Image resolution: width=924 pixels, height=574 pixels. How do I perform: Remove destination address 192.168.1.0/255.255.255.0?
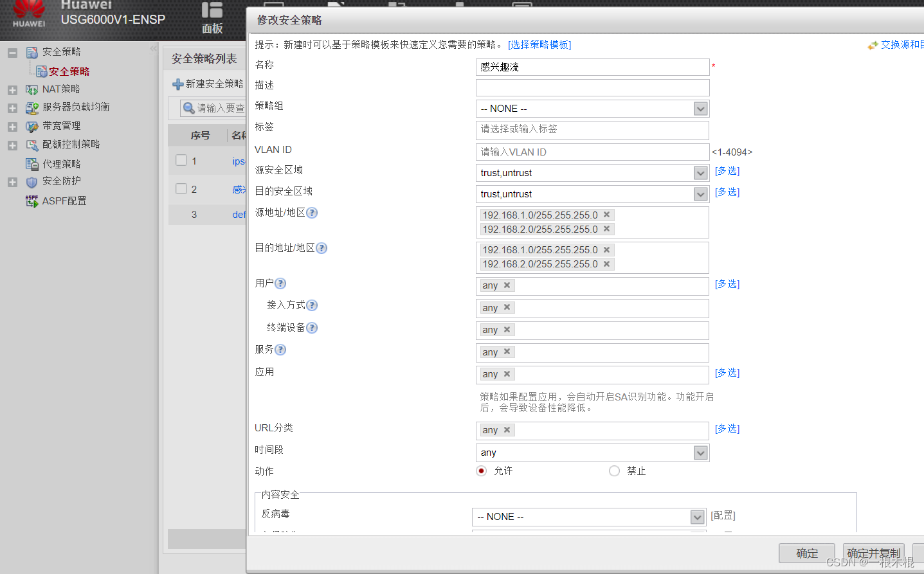(x=606, y=249)
